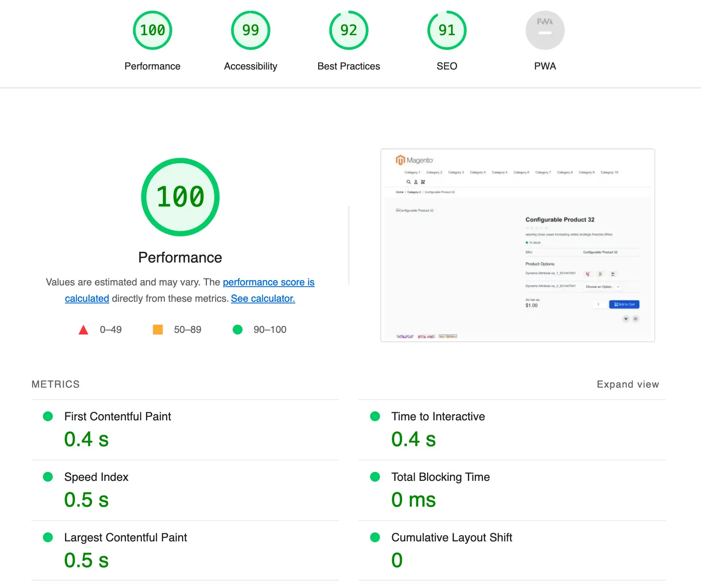Expand the First Contentful Paint metric
The height and width of the screenshot is (588, 701).
[118, 416]
